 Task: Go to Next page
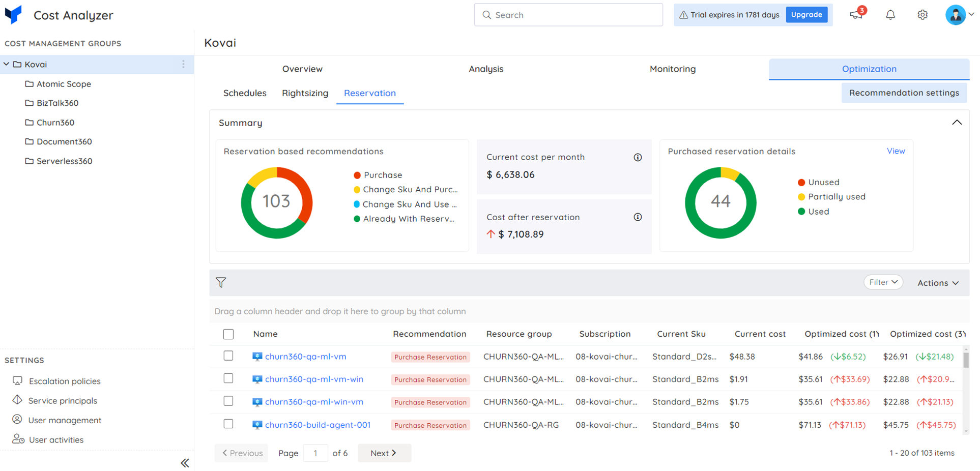(384, 453)
